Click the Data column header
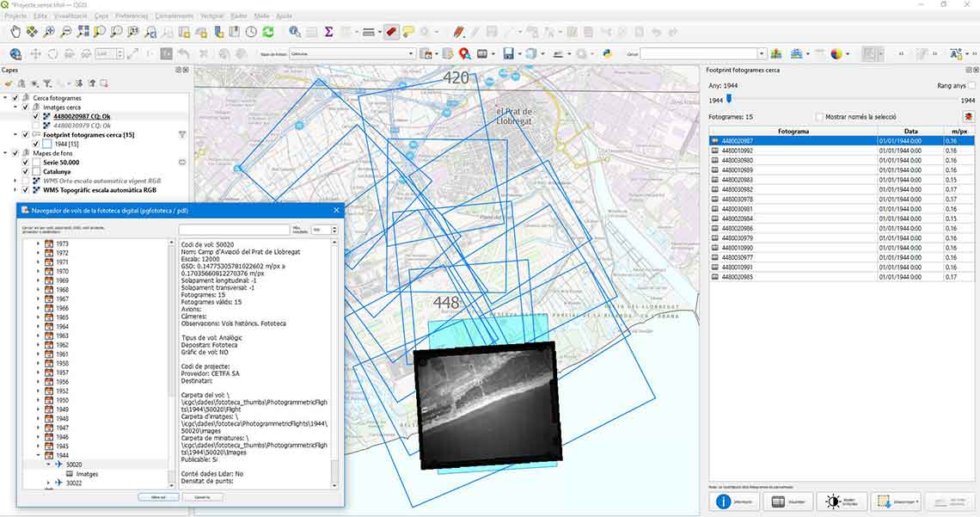The image size is (980, 517). coord(910,132)
